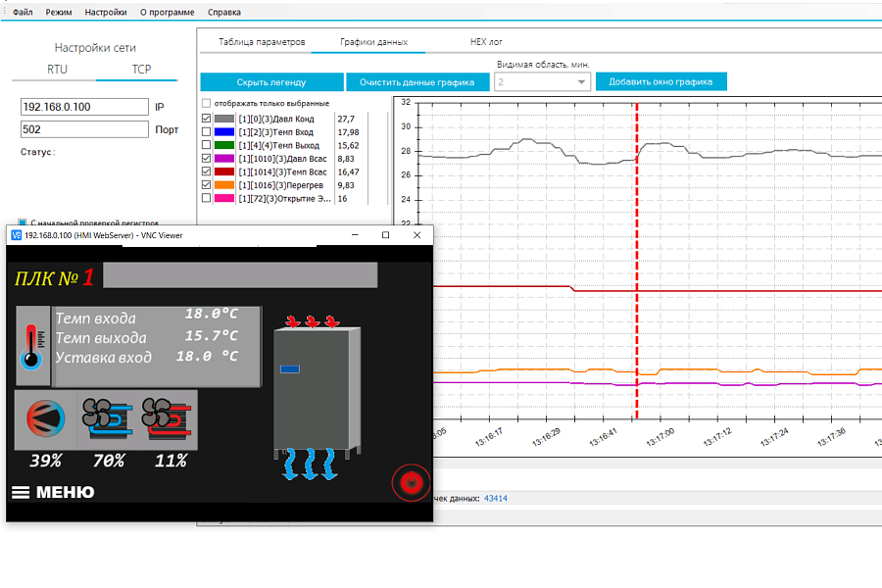The height and width of the screenshot is (588, 882).
Task: Click the gray status bar next to ПЛК № 1
Action: pyautogui.click(x=240, y=275)
